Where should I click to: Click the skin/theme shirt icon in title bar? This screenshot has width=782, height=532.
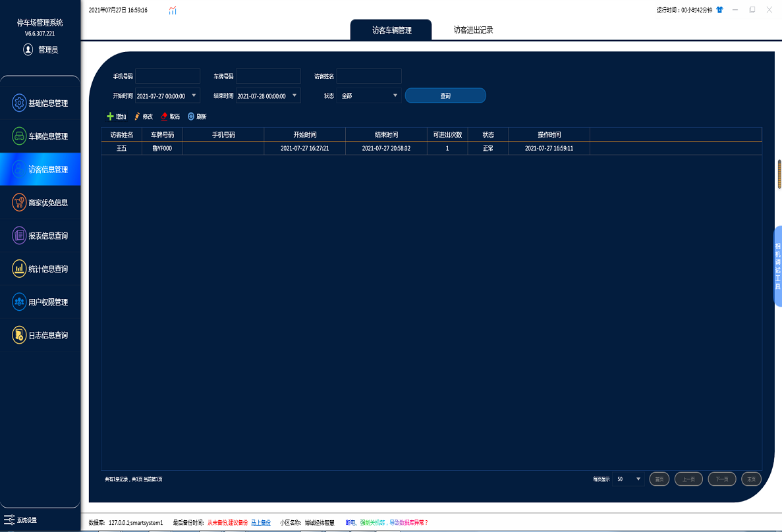coord(719,10)
